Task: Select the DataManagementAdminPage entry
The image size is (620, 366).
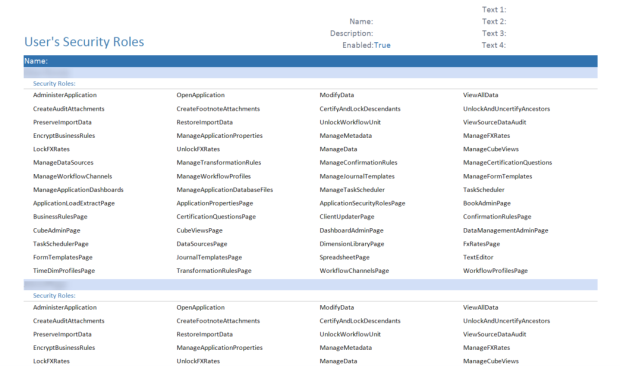Action: click(x=506, y=230)
